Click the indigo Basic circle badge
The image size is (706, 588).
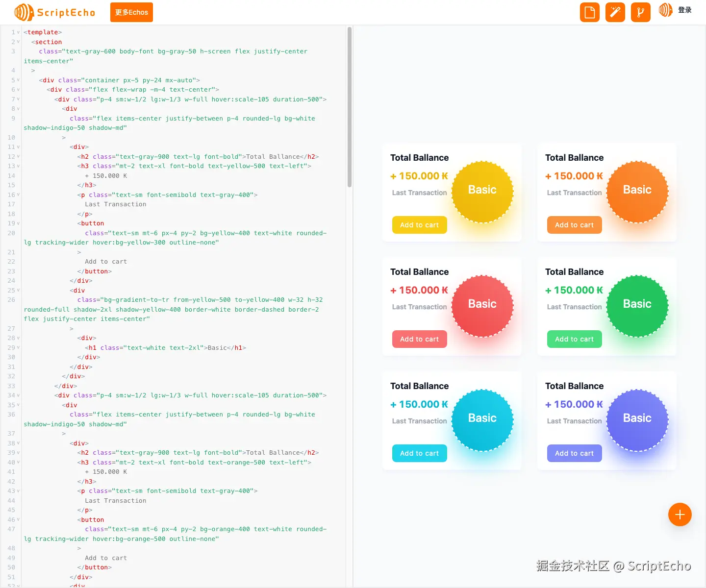tap(637, 420)
